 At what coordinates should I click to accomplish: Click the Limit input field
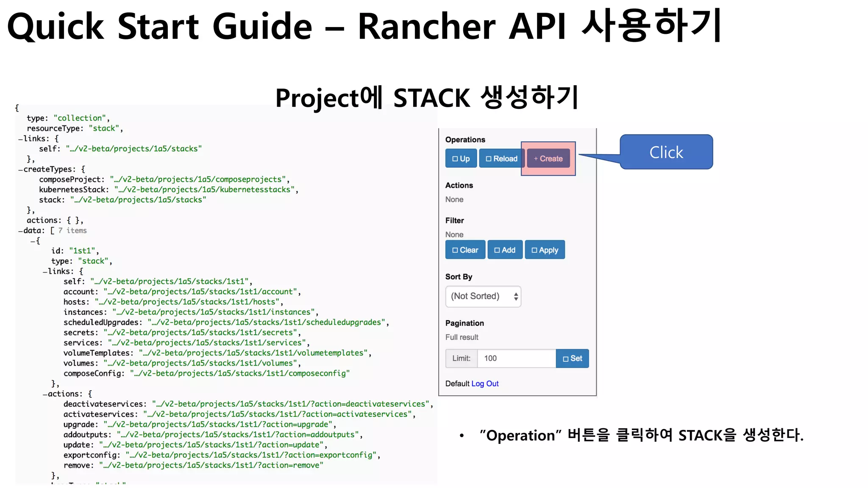coord(516,358)
